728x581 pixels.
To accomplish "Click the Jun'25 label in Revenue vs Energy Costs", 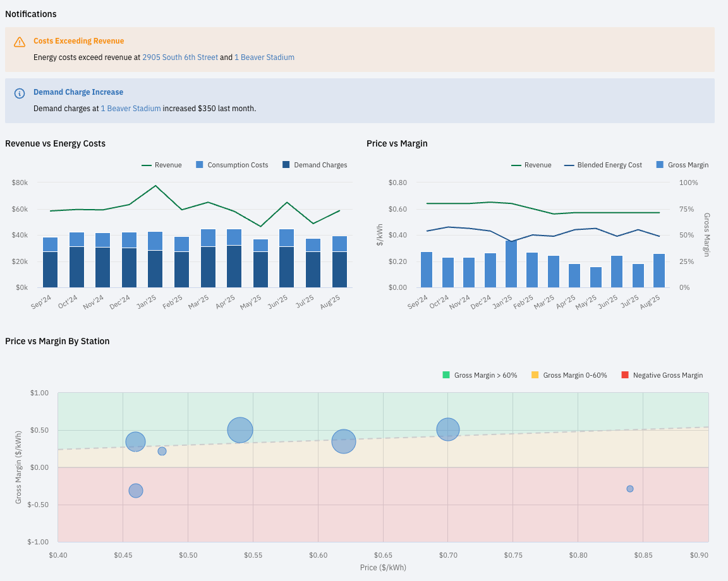I will tap(278, 302).
